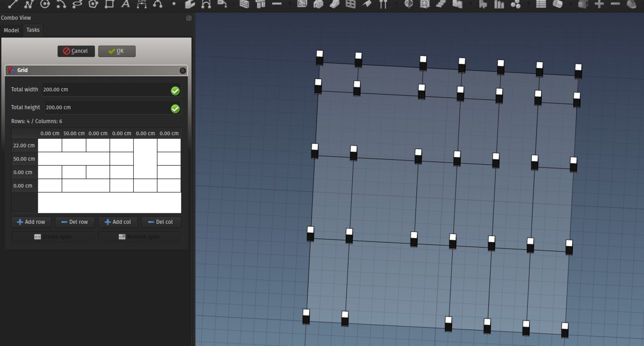Focus the Total height input field
This screenshot has width=644, height=346.
112,107
